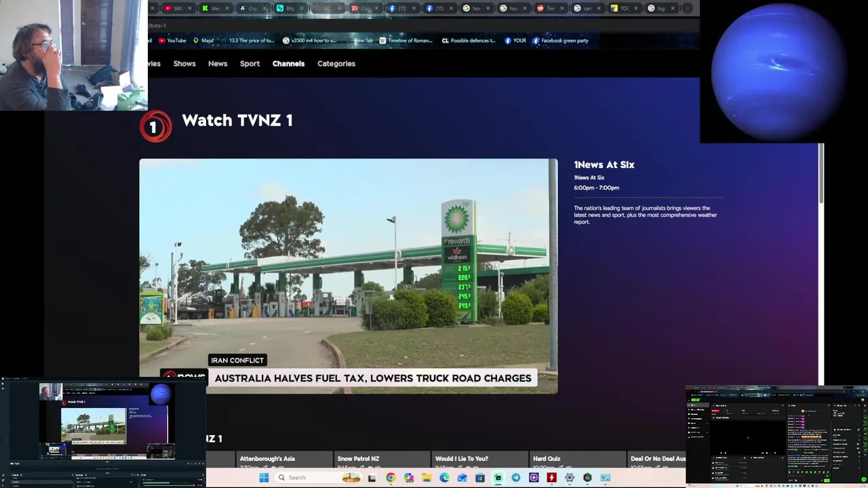Click the YouTube bookmark icon
Image resolution: width=868 pixels, height=488 pixels.
161,41
